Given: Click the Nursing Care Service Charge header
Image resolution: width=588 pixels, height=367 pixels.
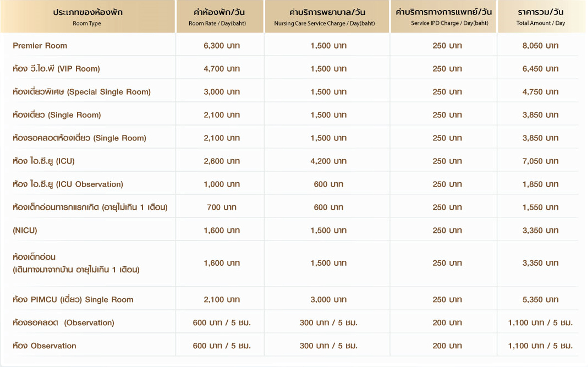Looking at the screenshot, I should coord(324,17).
